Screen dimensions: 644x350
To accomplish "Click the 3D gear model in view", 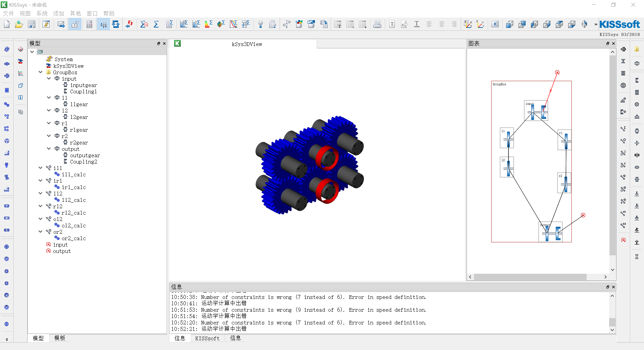I will (310, 165).
